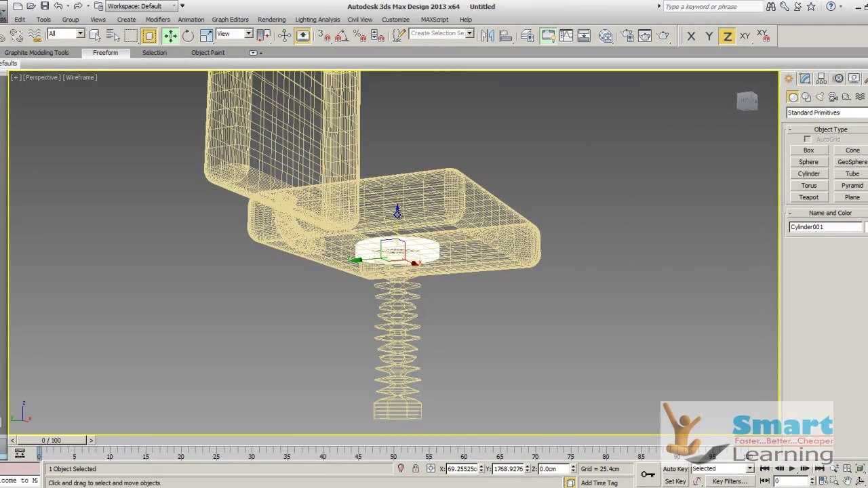Open the Workspace: Default dropdown

point(142,6)
